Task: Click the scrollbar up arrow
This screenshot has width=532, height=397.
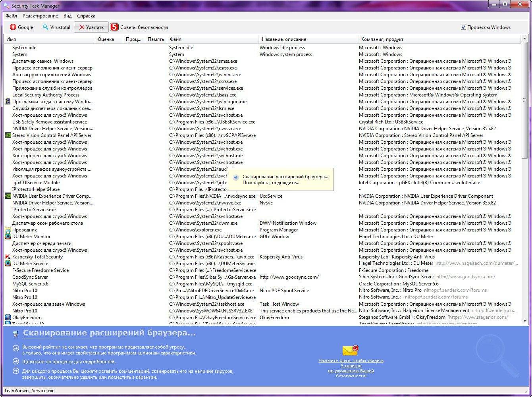Action: point(524,39)
